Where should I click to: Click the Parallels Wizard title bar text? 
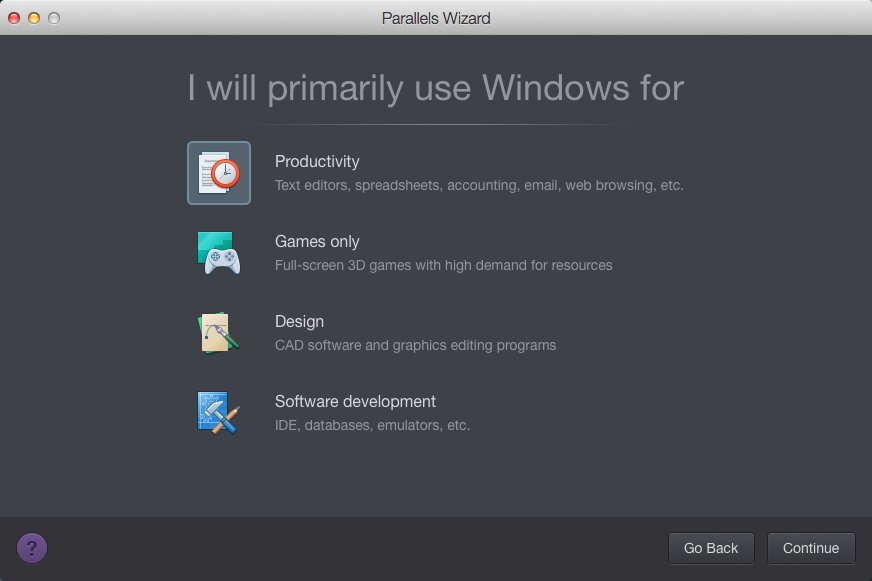pyautogui.click(x=435, y=18)
